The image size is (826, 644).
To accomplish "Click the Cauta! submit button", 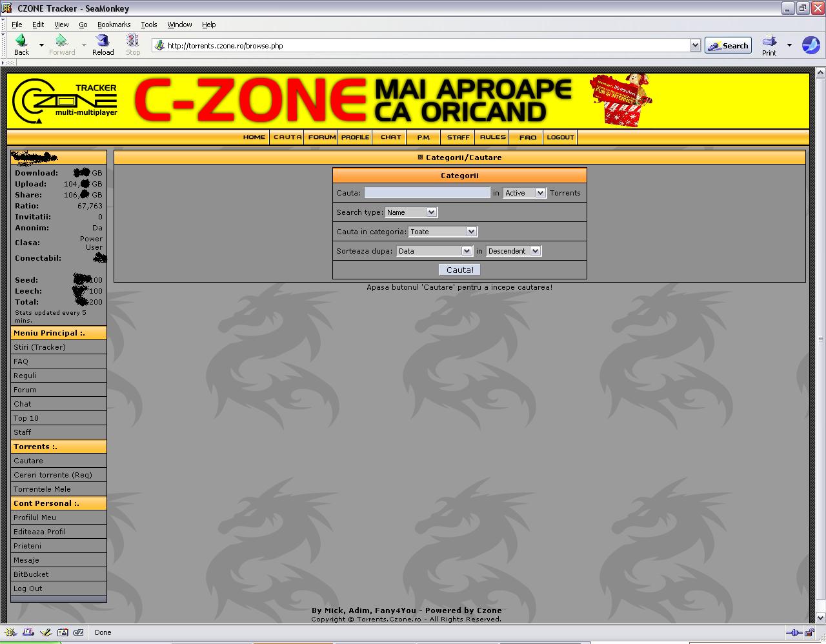I will (x=459, y=270).
